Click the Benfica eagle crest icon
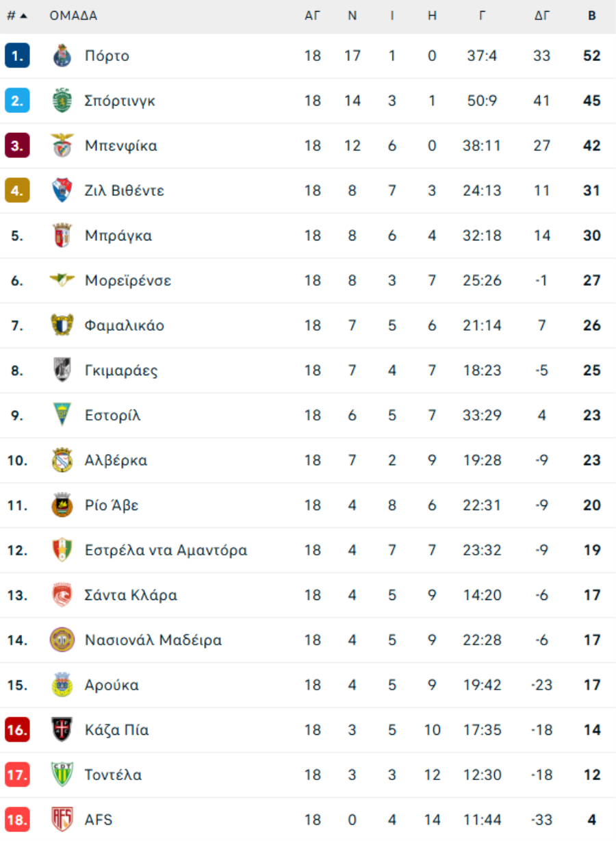Viewport: 616px width, 841px height. point(62,145)
